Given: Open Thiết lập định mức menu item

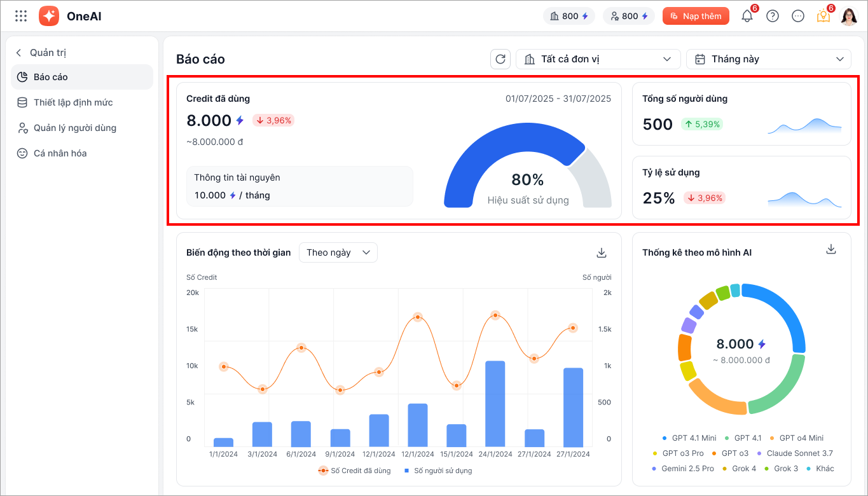Looking at the screenshot, I should tap(72, 102).
